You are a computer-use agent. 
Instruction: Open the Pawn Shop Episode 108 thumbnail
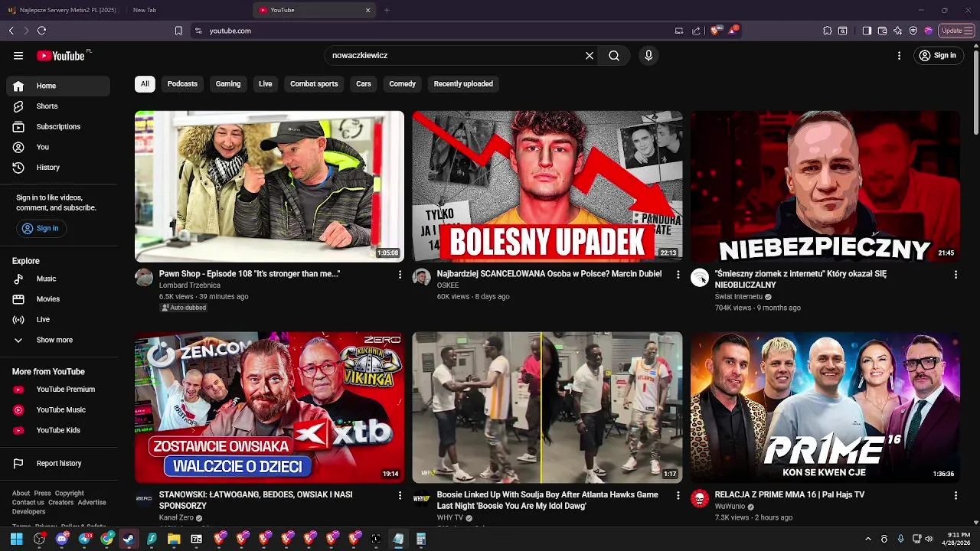(x=269, y=186)
